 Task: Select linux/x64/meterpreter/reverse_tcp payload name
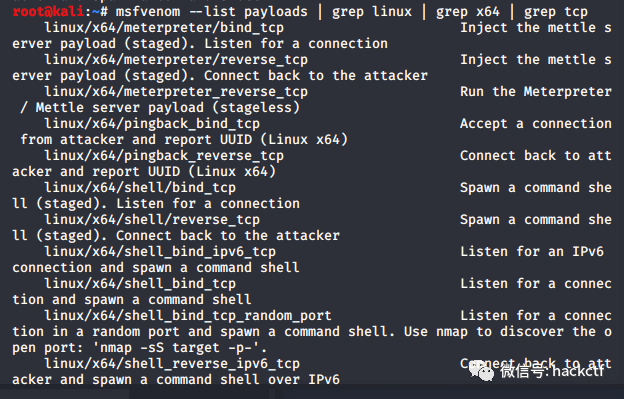click(x=176, y=60)
